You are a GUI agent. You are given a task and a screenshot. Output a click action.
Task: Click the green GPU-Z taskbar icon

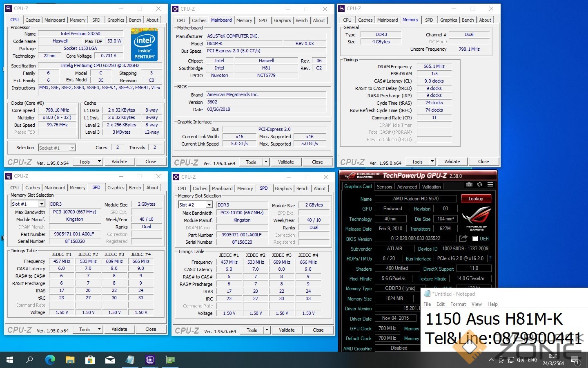pos(170,360)
